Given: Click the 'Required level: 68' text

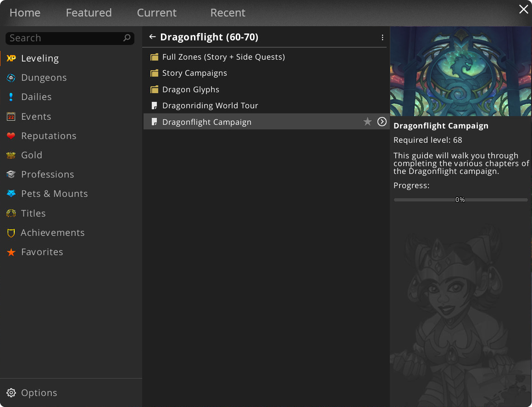Looking at the screenshot, I should (x=427, y=140).
